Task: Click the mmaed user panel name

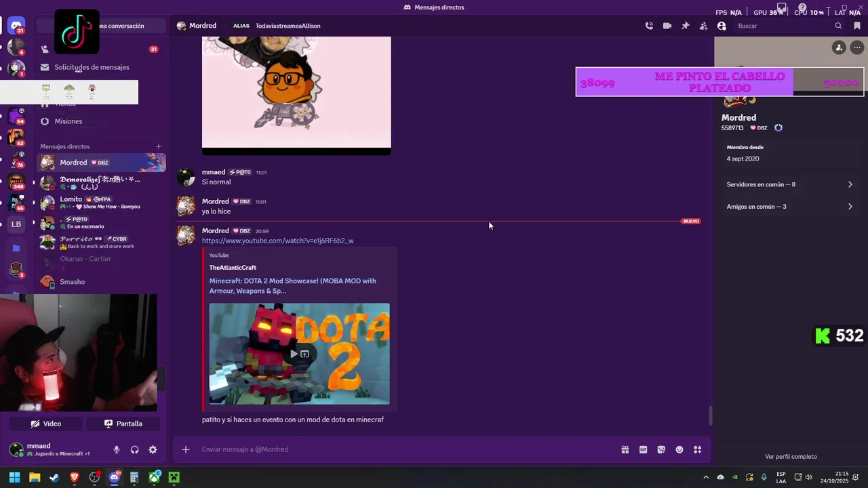Action: pos(39,446)
